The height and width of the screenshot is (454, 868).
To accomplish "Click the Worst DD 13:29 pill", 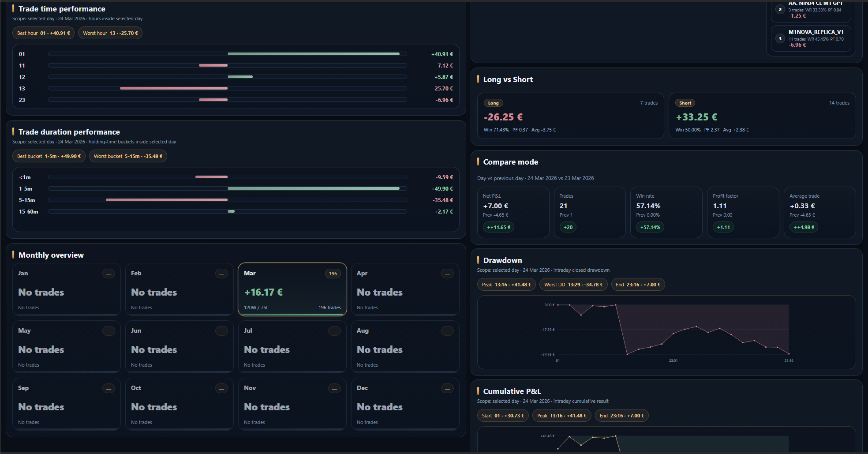I will click(573, 285).
